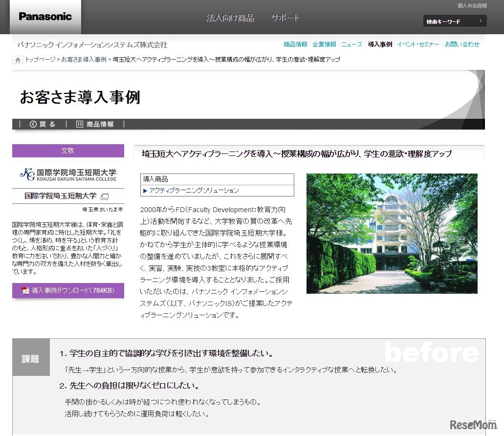
Task: Click the KG college logo emblem
Action: [x=28, y=174]
